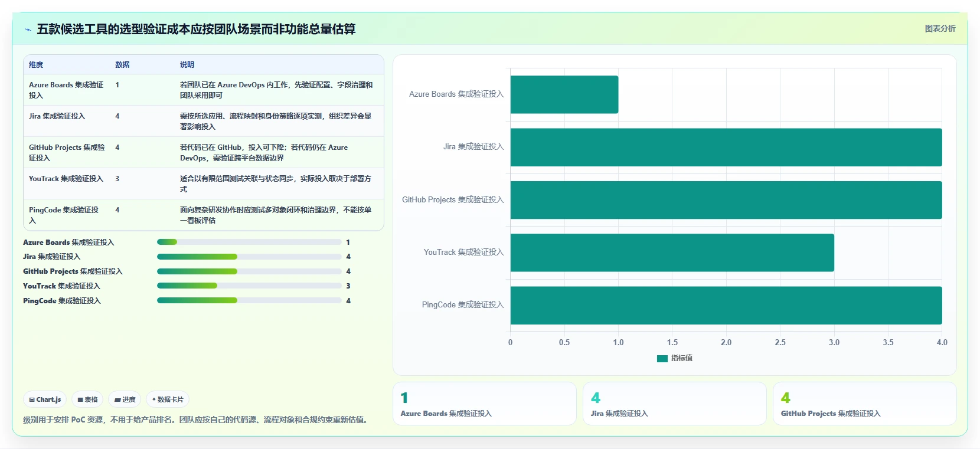Click the Azure Boards progress bar
Viewport: 980px width, 449px height.
coord(249,242)
